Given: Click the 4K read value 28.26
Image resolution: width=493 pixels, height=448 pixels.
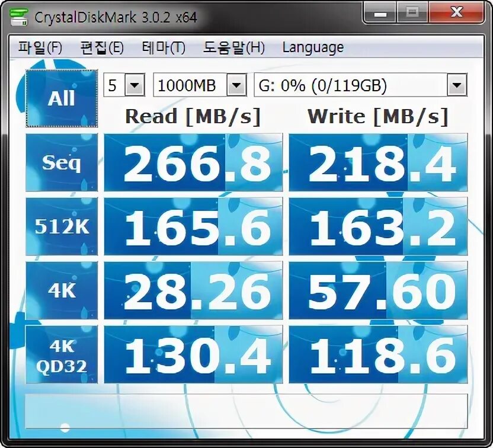Looking at the screenshot, I should click(193, 290).
